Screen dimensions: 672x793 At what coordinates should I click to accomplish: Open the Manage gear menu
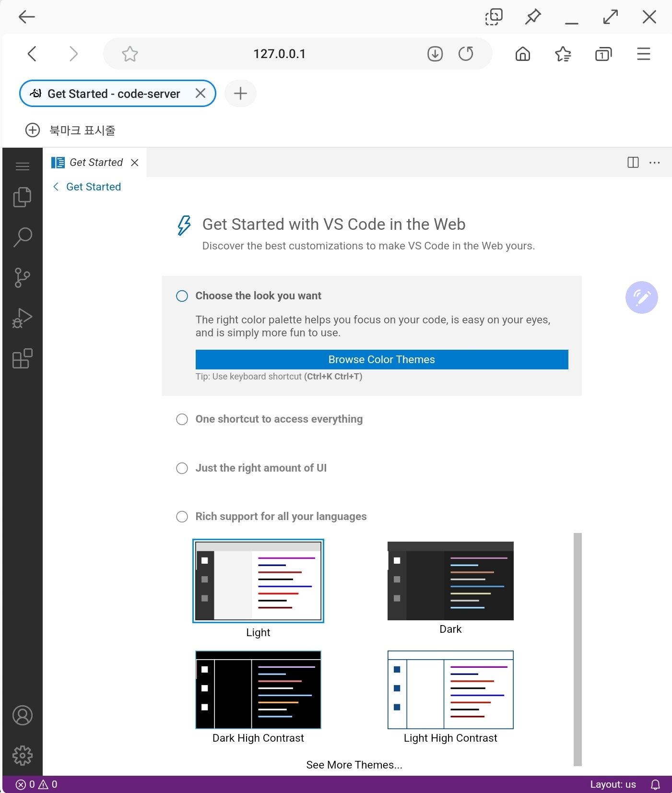point(22,756)
